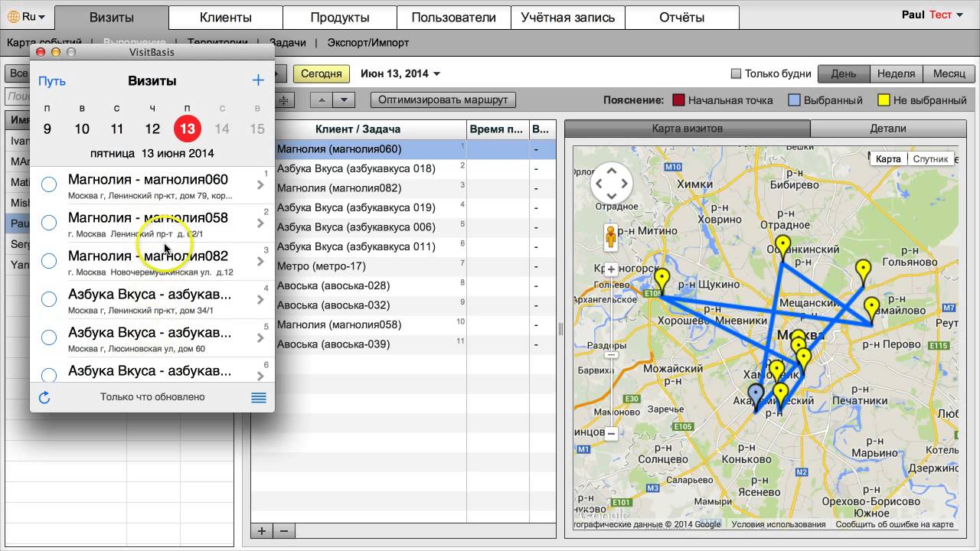Click the map pan control

(x=612, y=184)
